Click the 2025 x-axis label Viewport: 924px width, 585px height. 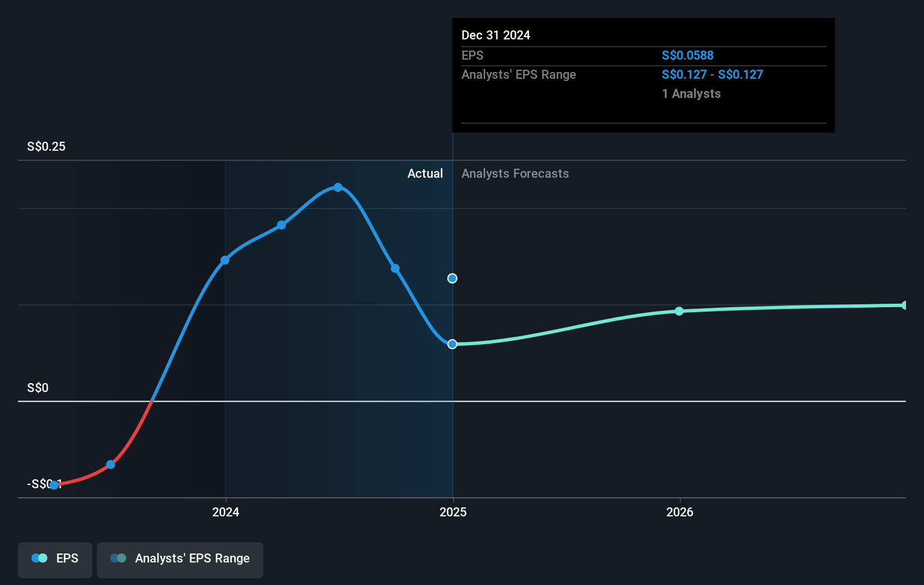point(453,512)
